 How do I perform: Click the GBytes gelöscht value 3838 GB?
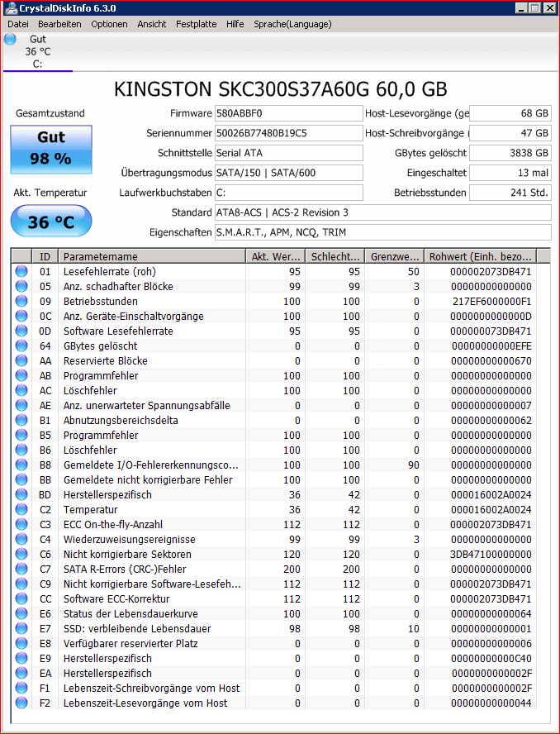tap(510, 153)
